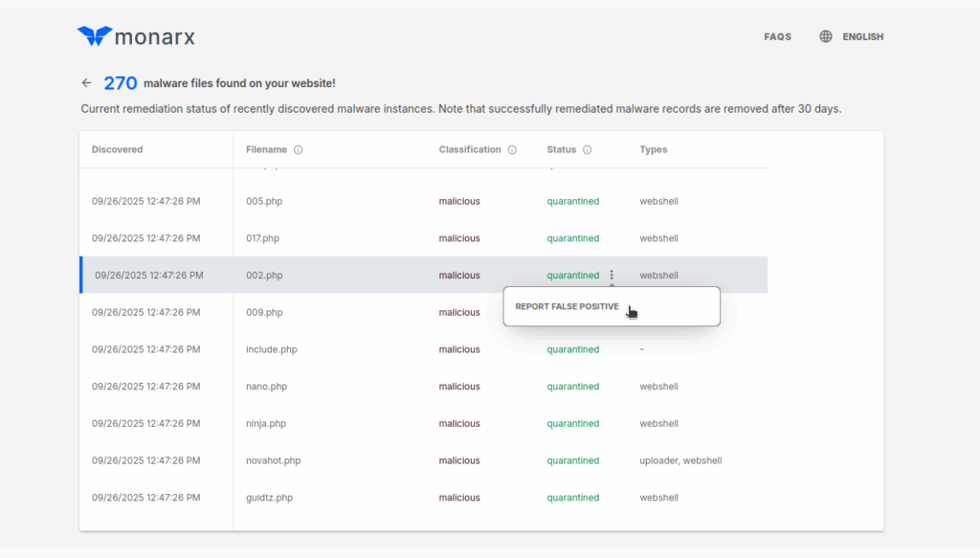Click the globe language icon
980x558 pixels.
point(826,36)
